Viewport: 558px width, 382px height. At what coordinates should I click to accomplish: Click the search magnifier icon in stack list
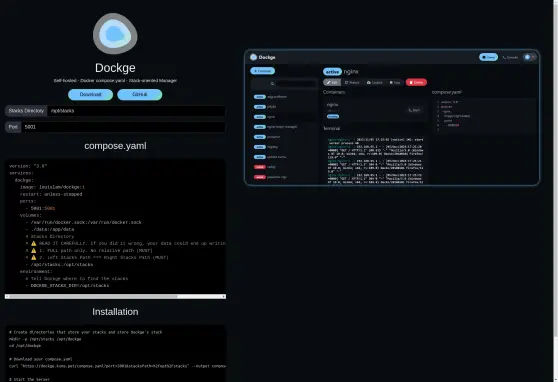[272, 84]
